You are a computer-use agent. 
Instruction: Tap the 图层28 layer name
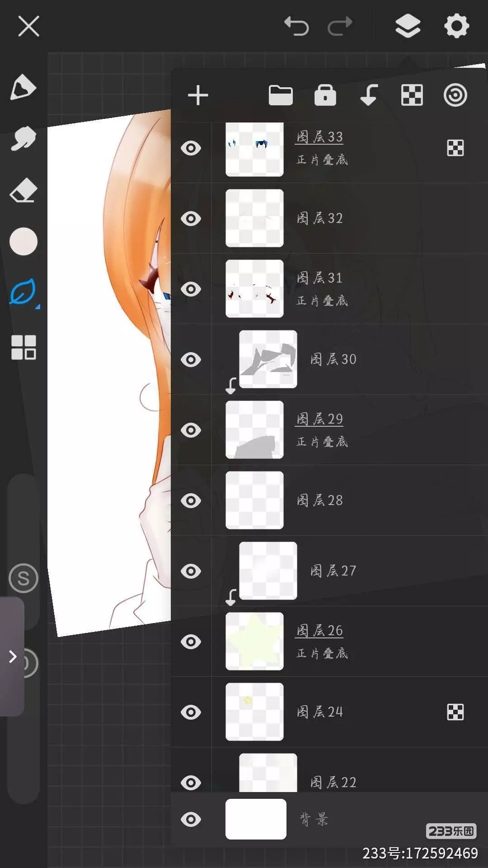(x=319, y=500)
